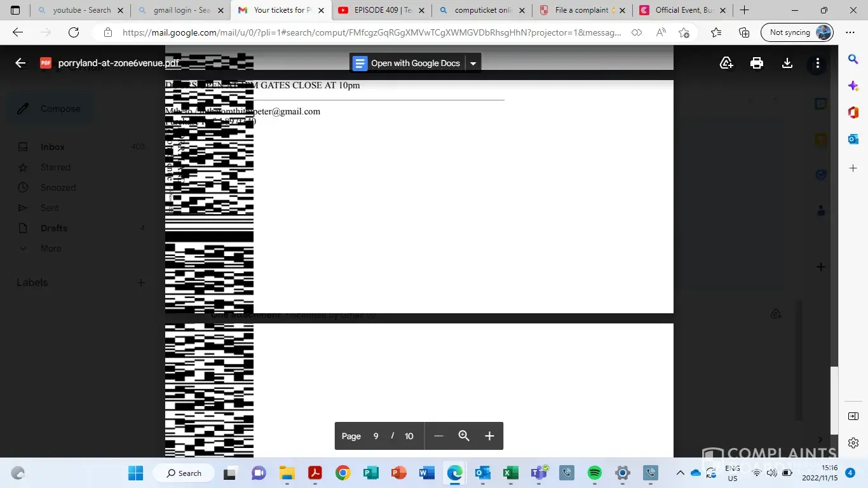Open a new browser tab
The width and height of the screenshot is (868, 488).
click(744, 10)
